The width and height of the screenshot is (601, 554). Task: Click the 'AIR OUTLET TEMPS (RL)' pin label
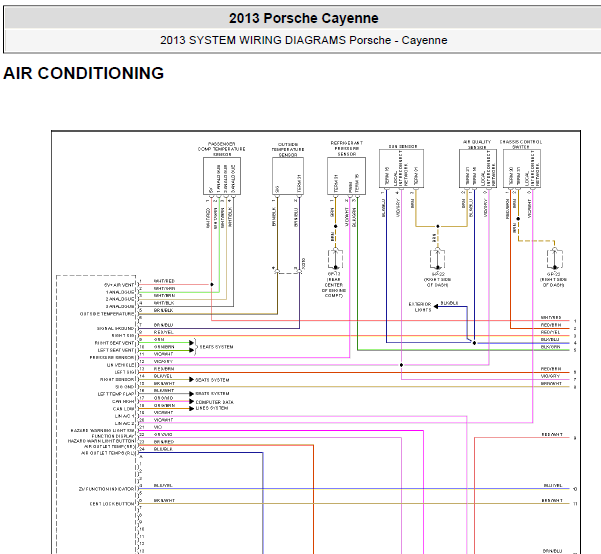coord(108,453)
